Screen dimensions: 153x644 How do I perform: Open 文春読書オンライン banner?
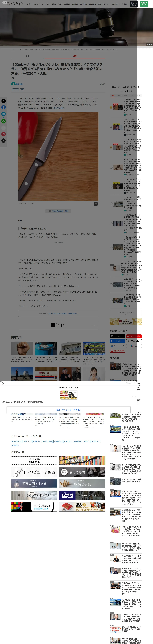point(82,460)
